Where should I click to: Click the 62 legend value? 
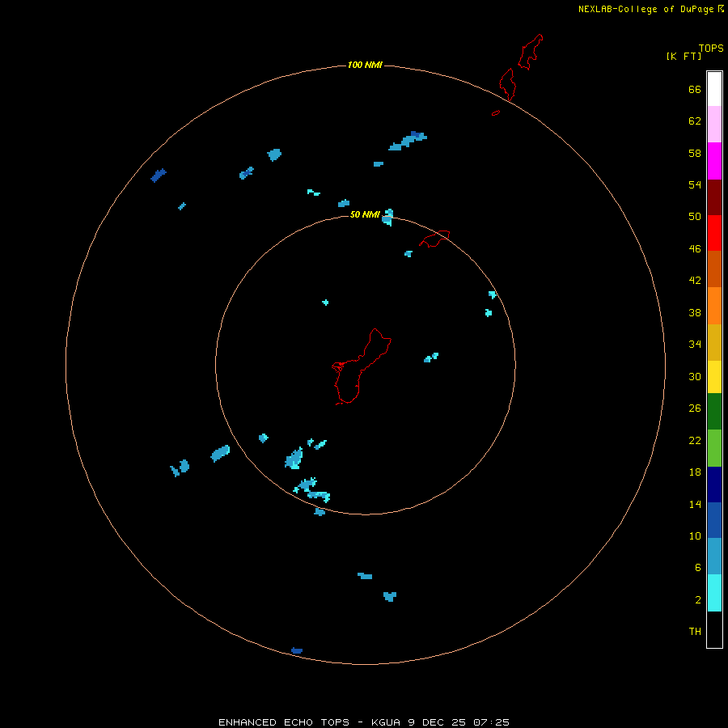point(695,121)
